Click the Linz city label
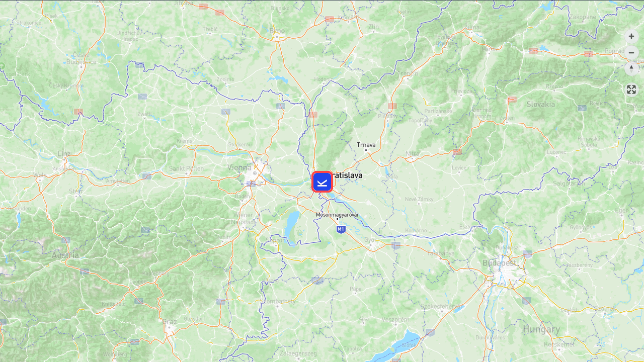The width and height of the screenshot is (644, 362). click(64, 153)
